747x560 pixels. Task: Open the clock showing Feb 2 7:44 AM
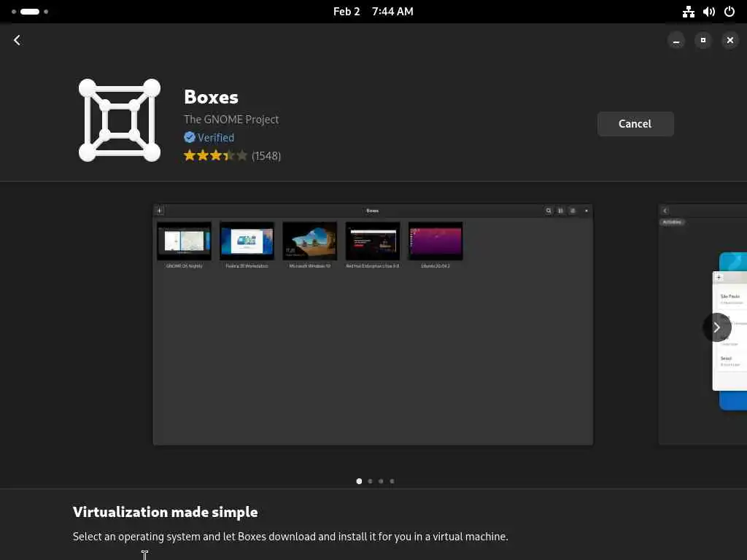coord(373,12)
